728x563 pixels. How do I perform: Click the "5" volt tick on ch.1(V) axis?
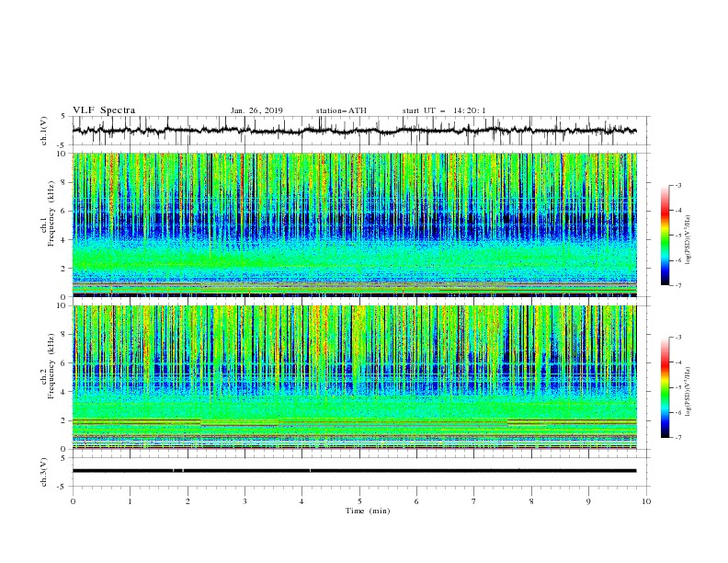coord(64,117)
